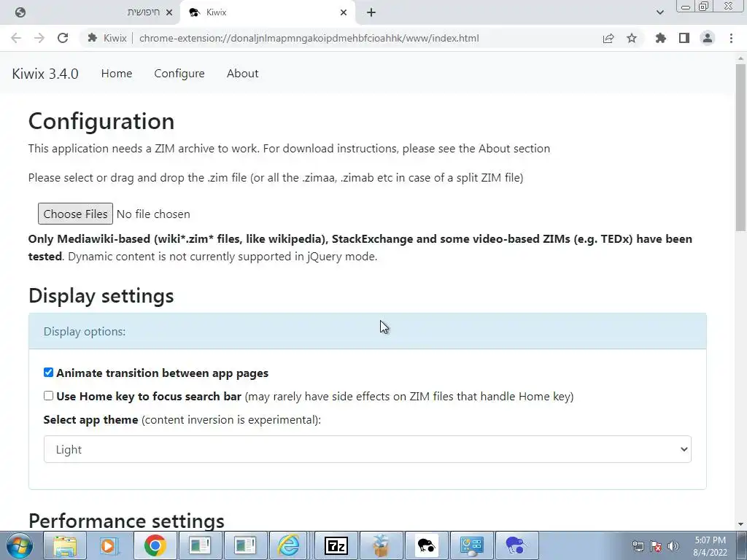Open the package box taskbar icon

click(x=381, y=545)
